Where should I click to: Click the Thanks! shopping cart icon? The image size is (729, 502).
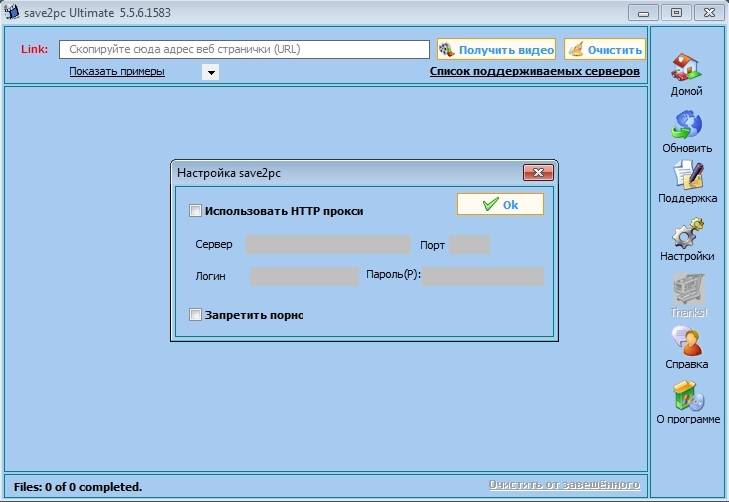coord(689,289)
